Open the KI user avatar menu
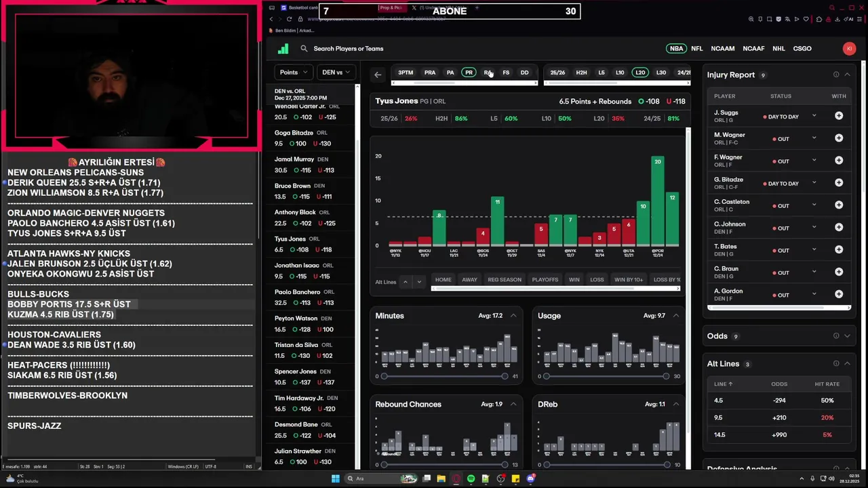 (x=849, y=49)
